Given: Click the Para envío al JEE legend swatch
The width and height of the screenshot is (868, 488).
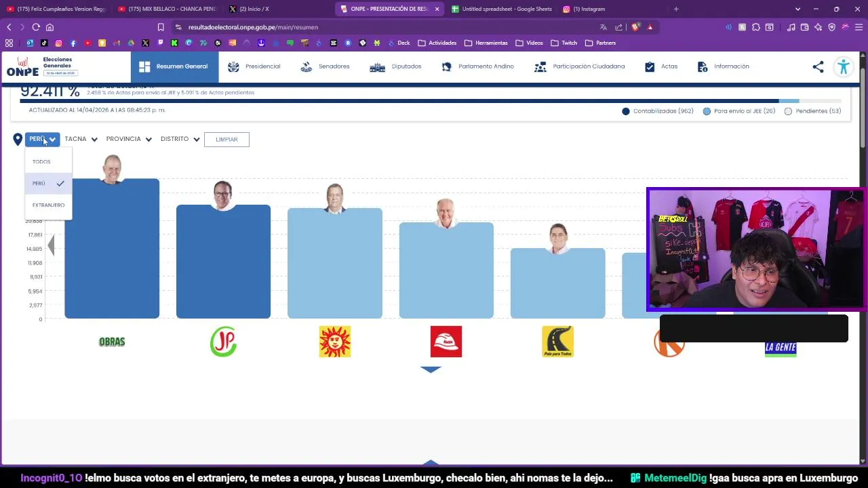Looking at the screenshot, I should pos(707,111).
